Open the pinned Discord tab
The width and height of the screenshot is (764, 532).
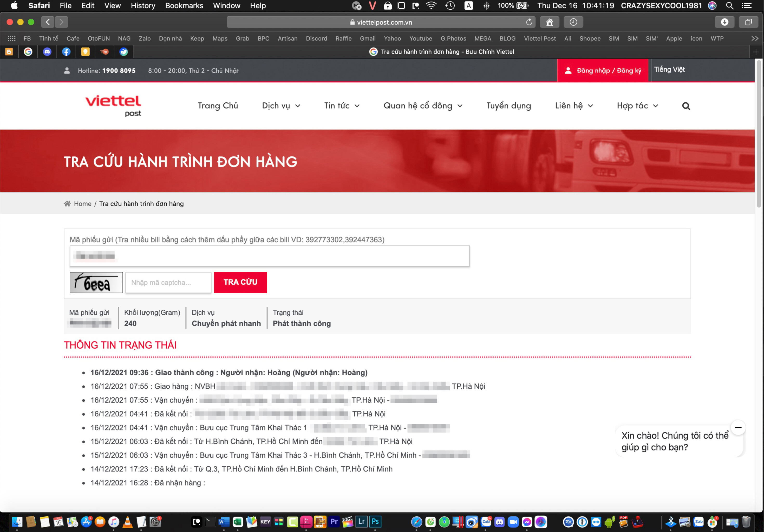pos(47,52)
